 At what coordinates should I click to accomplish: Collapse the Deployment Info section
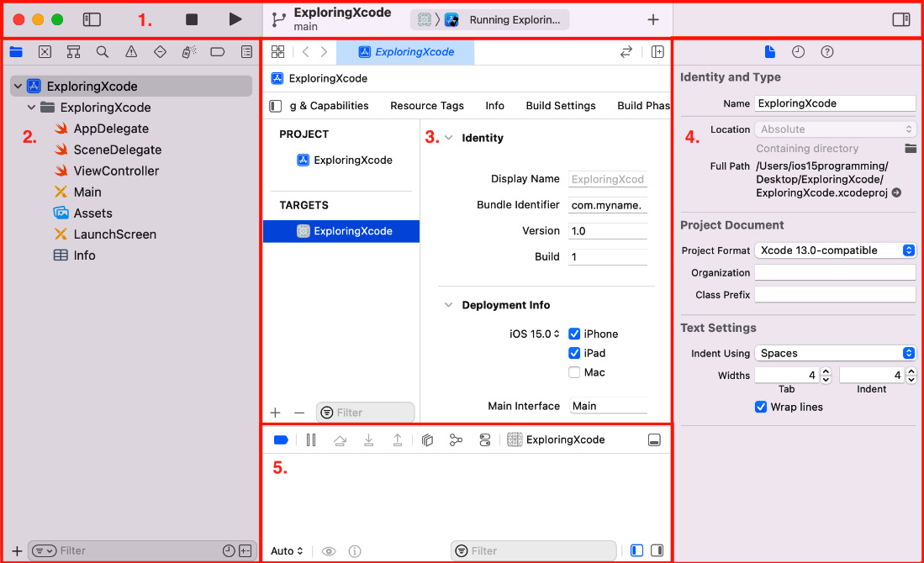click(448, 305)
